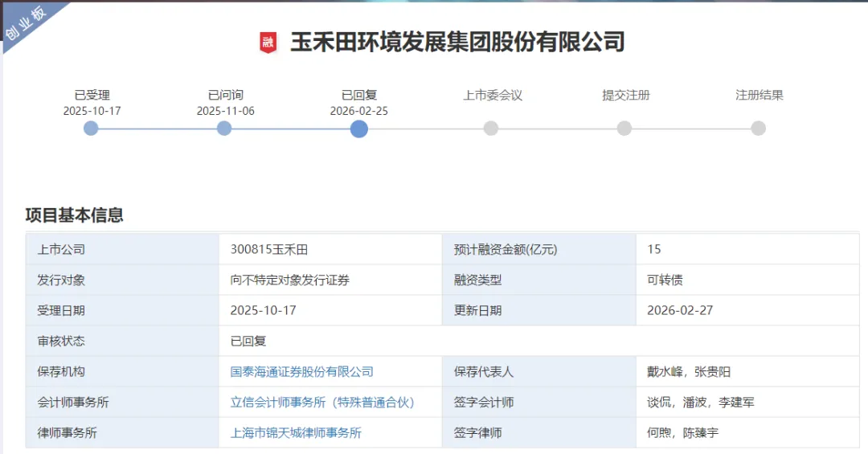868x454 pixels.
Task: Click the sponsor representatives 戴水峰, 张贵阳
Action: point(689,371)
